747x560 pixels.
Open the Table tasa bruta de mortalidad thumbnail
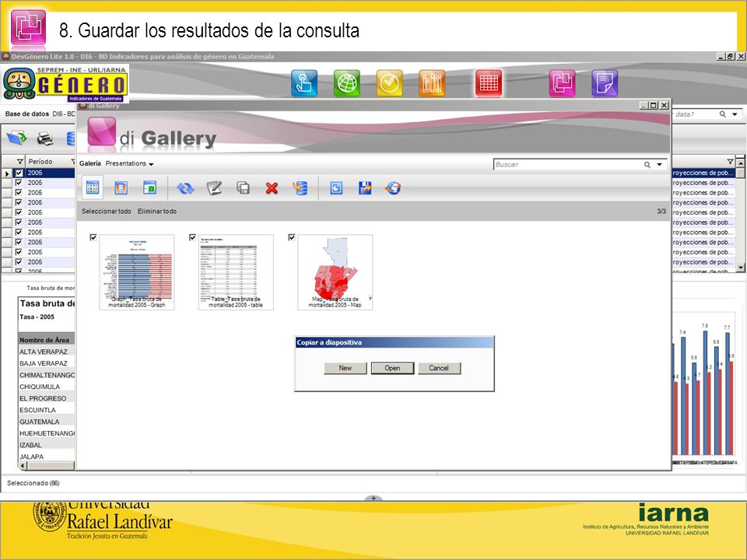tap(236, 272)
